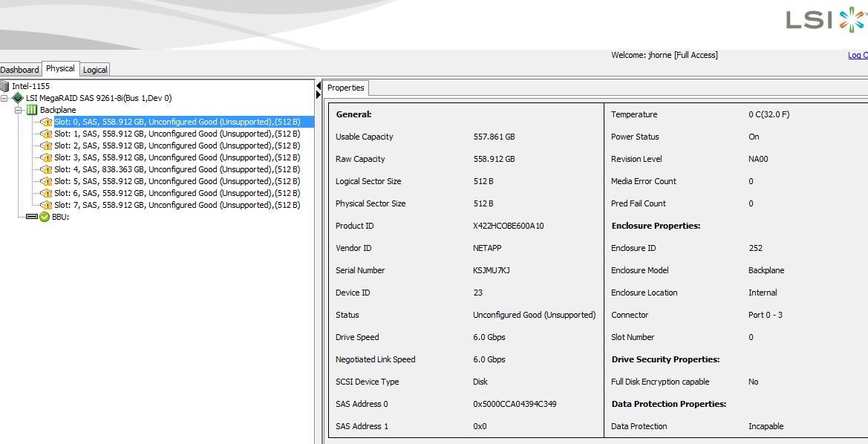The height and width of the screenshot is (444, 868).
Task: Click the Log Off link
Action: click(858, 55)
